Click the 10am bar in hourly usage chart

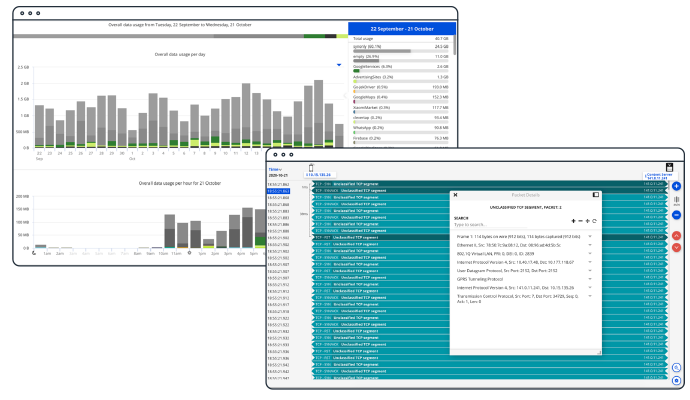pyautogui.click(x=169, y=231)
